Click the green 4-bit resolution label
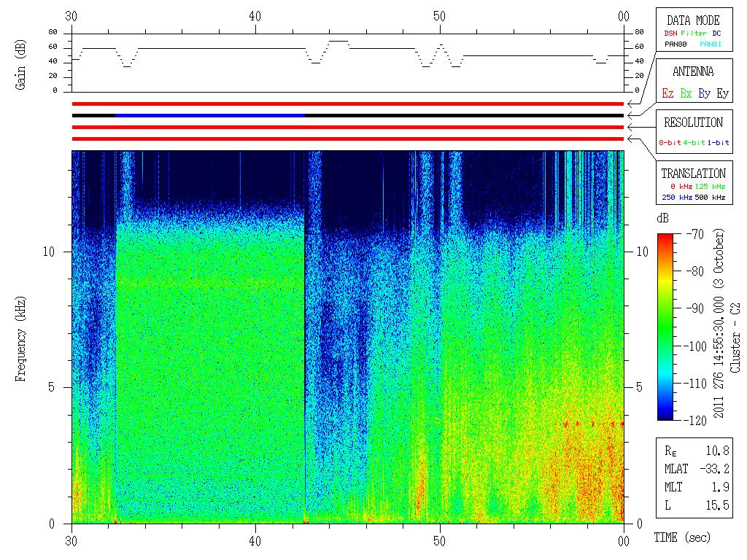Viewport: 747px width, 560px height. (x=694, y=142)
